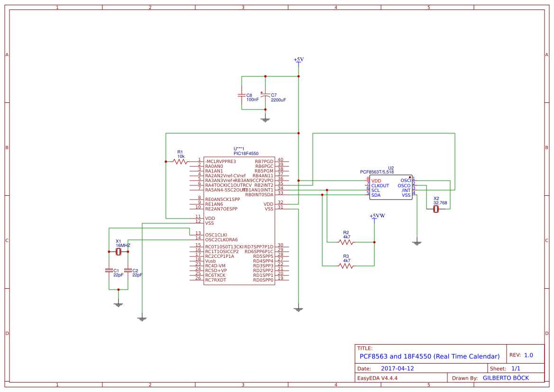Screen dimensions: 554x392
Task: Select the C7 2200uF polarized capacitor symbol
Action: (265, 95)
